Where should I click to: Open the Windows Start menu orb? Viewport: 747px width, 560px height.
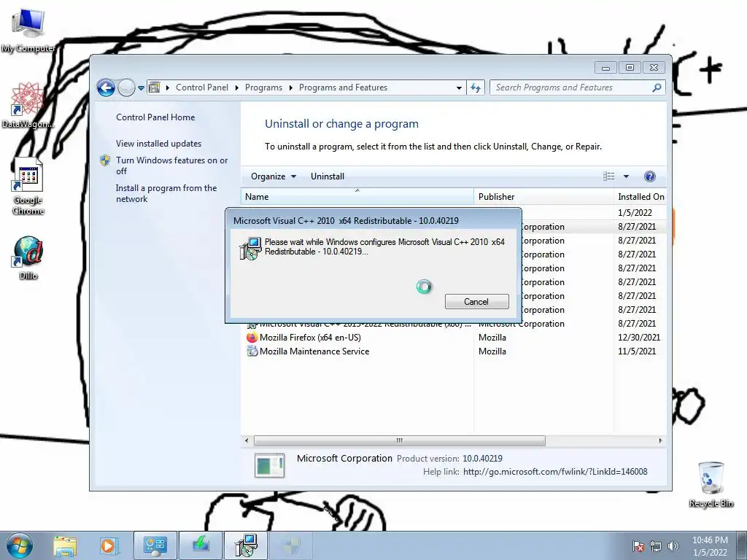click(20, 545)
